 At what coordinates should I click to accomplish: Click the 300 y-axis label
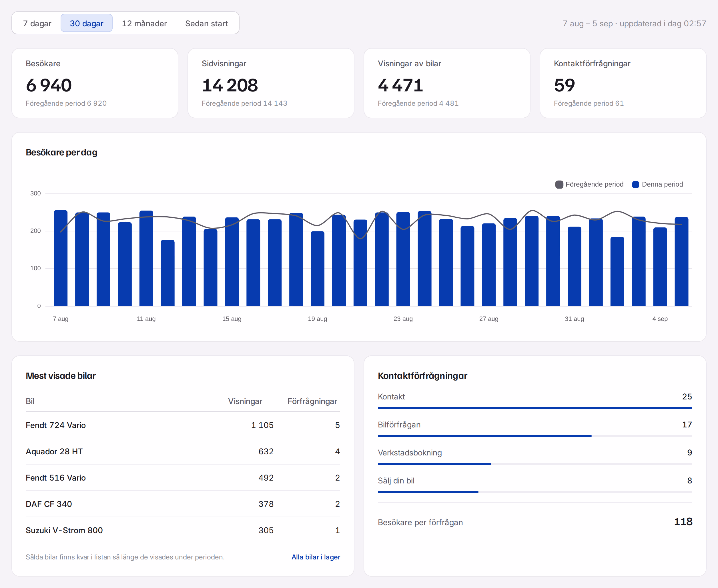[x=35, y=193]
